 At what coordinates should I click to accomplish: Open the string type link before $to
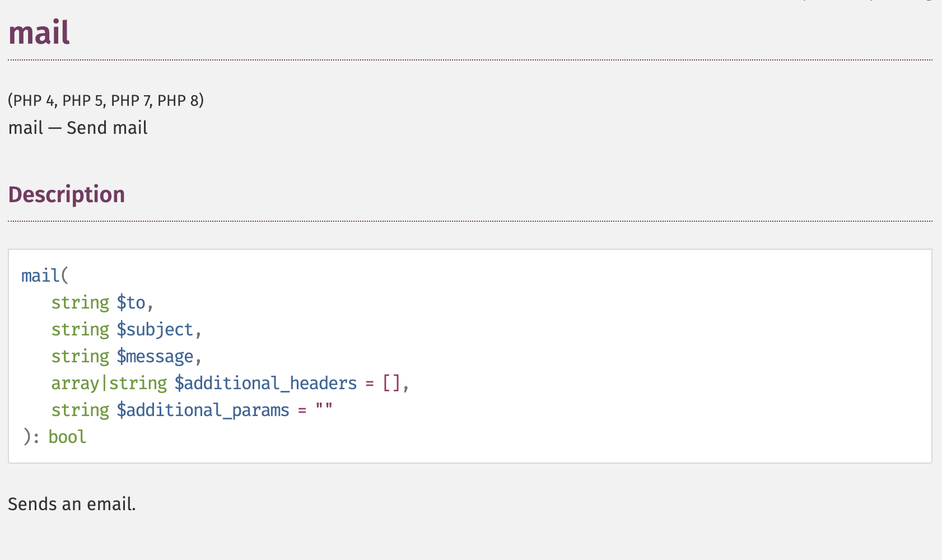[80, 302]
